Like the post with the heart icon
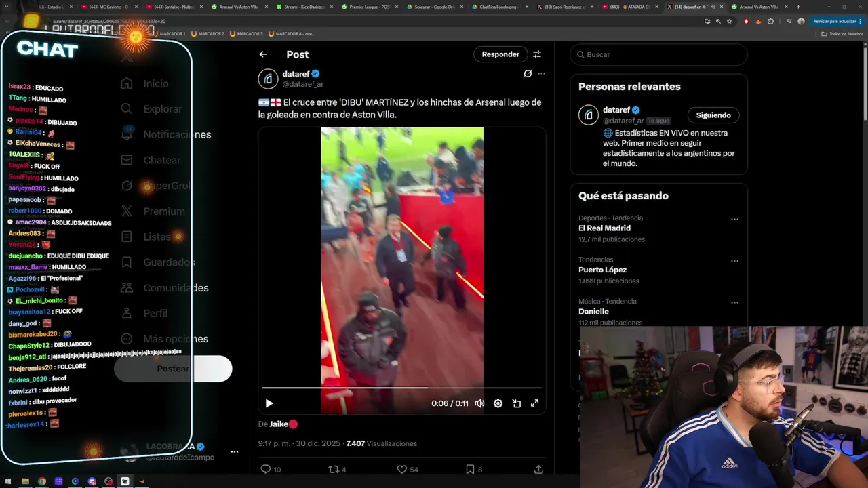Image resolution: width=868 pixels, height=488 pixels. (x=402, y=469)
